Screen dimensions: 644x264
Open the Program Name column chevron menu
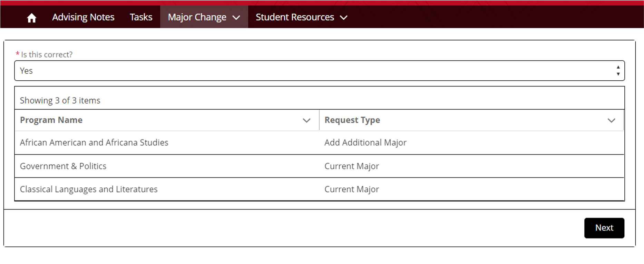tap(306, 120)
